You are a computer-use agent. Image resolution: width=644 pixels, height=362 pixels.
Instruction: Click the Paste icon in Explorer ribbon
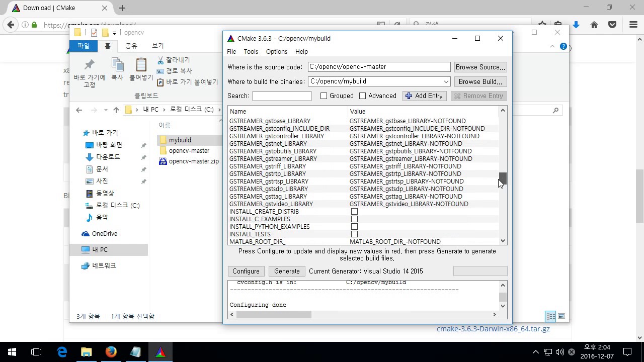coord(141,65)
